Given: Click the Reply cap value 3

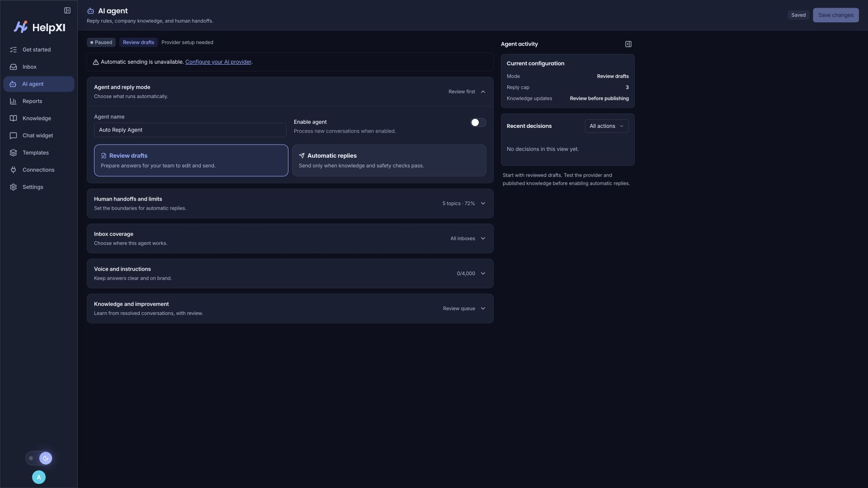Looking at the screenshot, I should coord(627,87).
